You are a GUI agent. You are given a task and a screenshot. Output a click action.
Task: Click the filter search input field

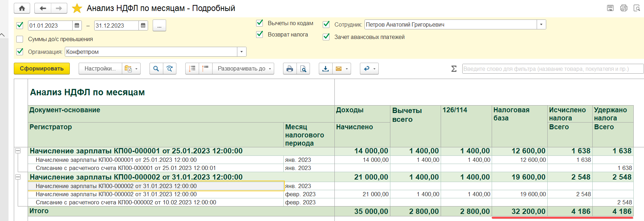(553, 69)
